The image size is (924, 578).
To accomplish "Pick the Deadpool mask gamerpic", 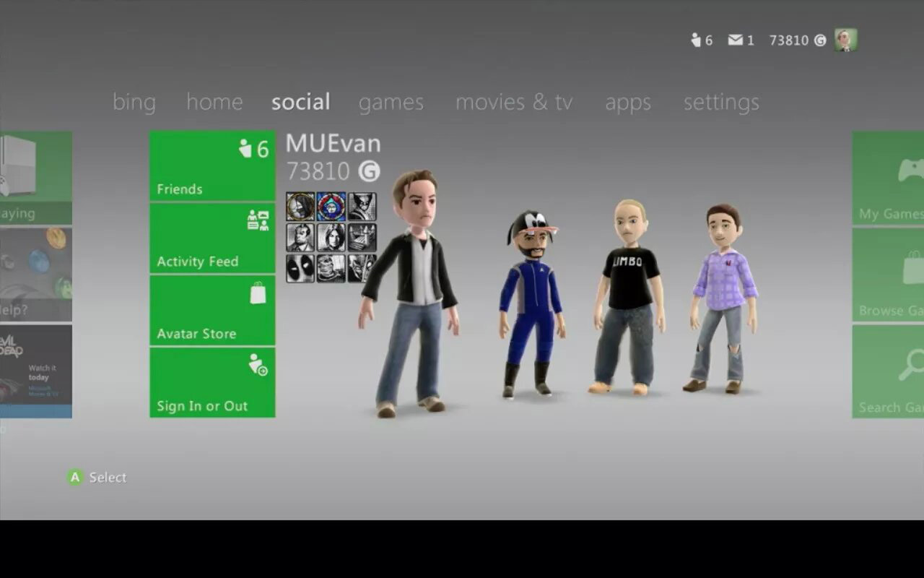I will point(300,268).
